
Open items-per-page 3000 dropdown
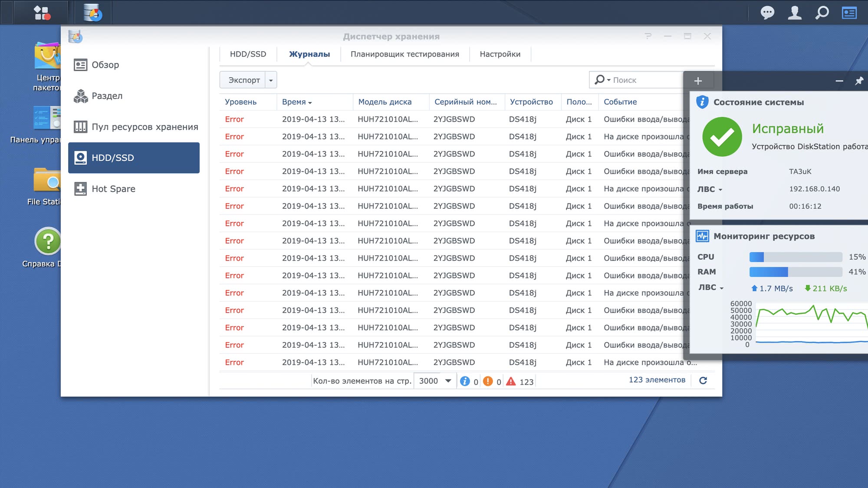point(435,381)
